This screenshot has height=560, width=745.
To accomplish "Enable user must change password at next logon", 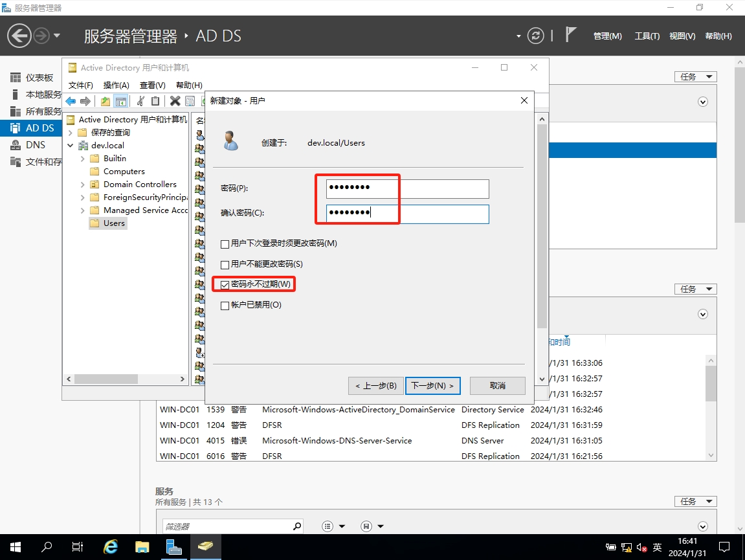I will (225, 244).
